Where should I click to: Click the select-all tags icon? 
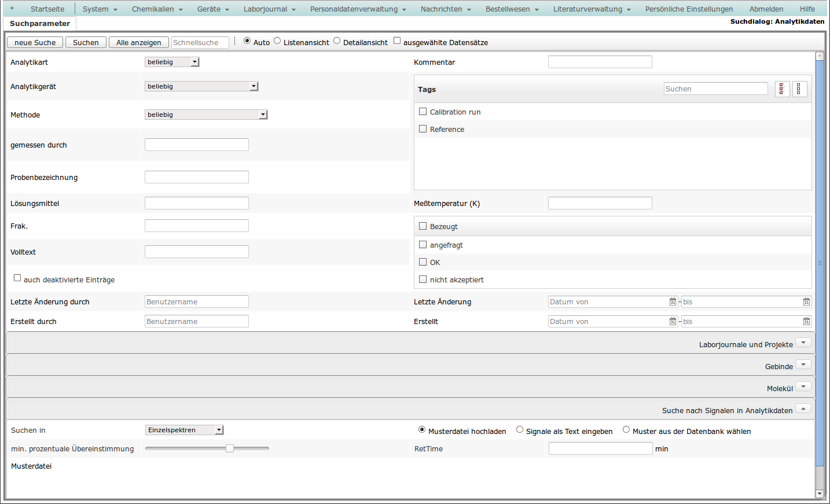point(782,89)
